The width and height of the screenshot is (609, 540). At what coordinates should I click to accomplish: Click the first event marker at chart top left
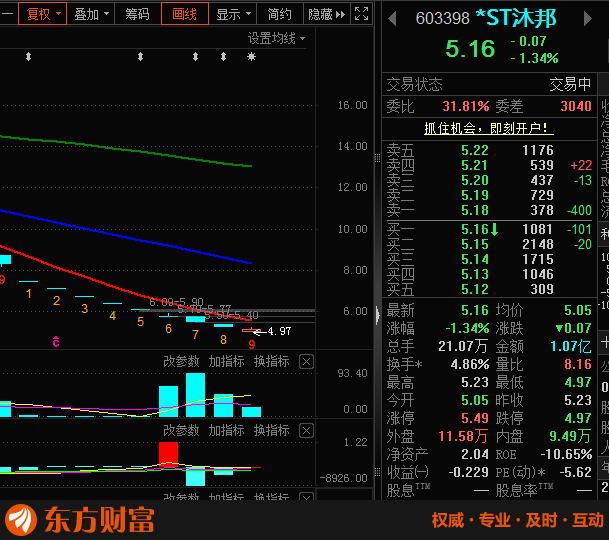(x=28, y=57)
